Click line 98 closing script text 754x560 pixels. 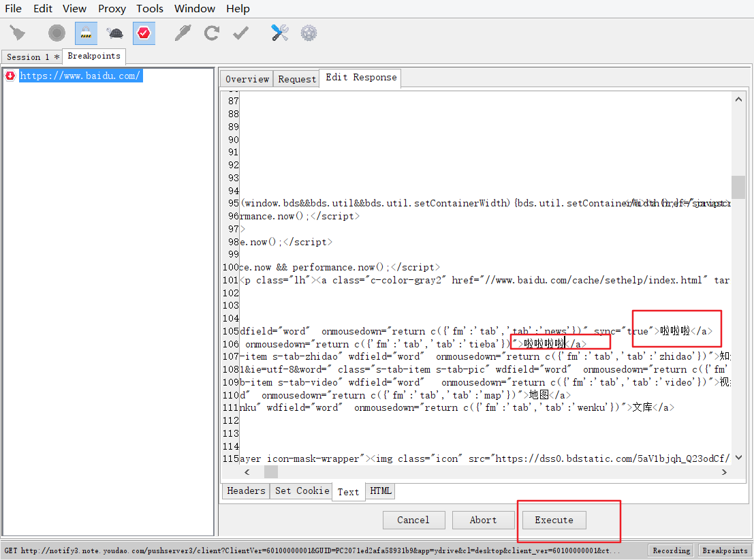(308, 242)
